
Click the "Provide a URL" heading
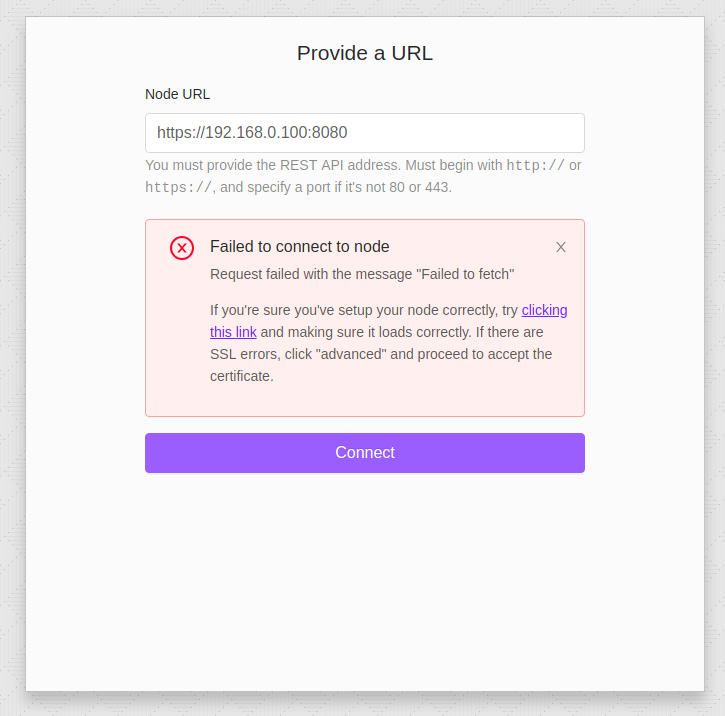(x=365, y=53)
